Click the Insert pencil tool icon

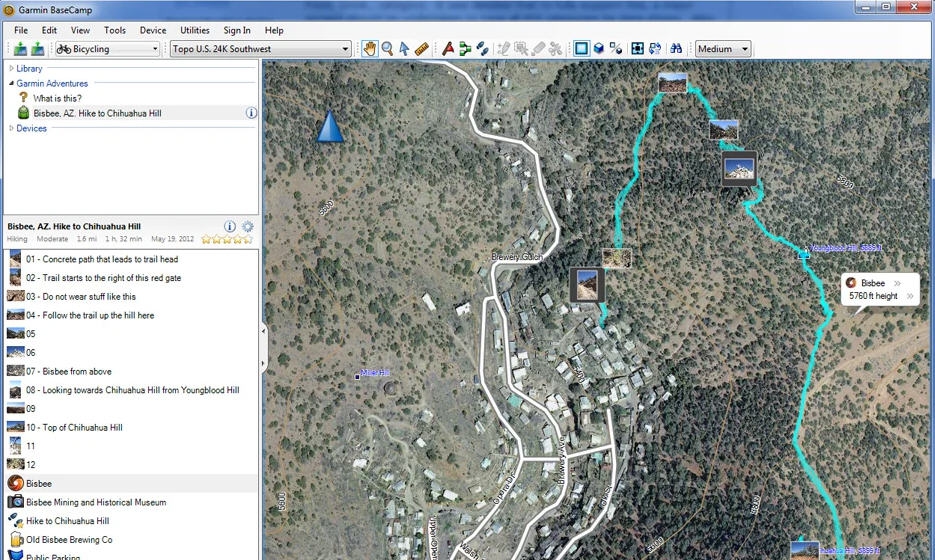click(504, 49)
